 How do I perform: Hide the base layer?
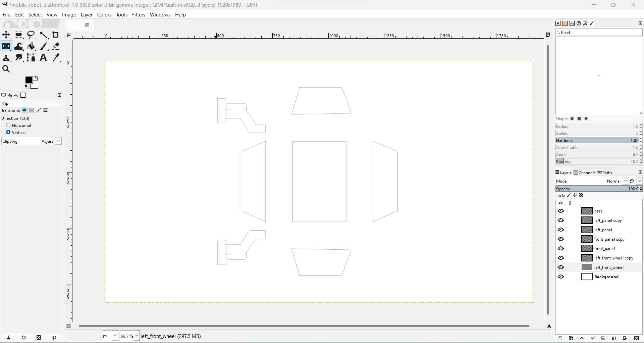[561, 211]
